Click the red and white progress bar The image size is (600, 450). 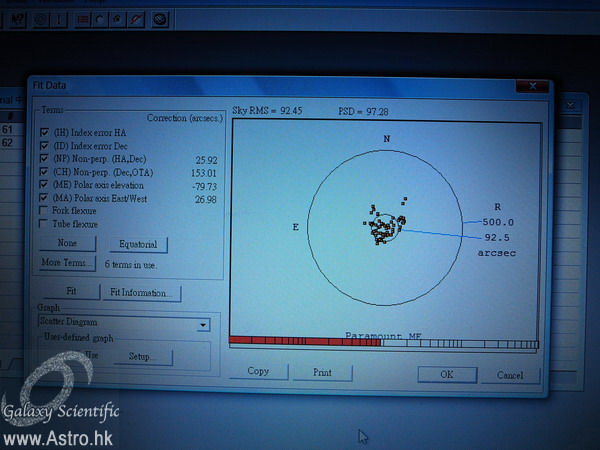(383, 342)
